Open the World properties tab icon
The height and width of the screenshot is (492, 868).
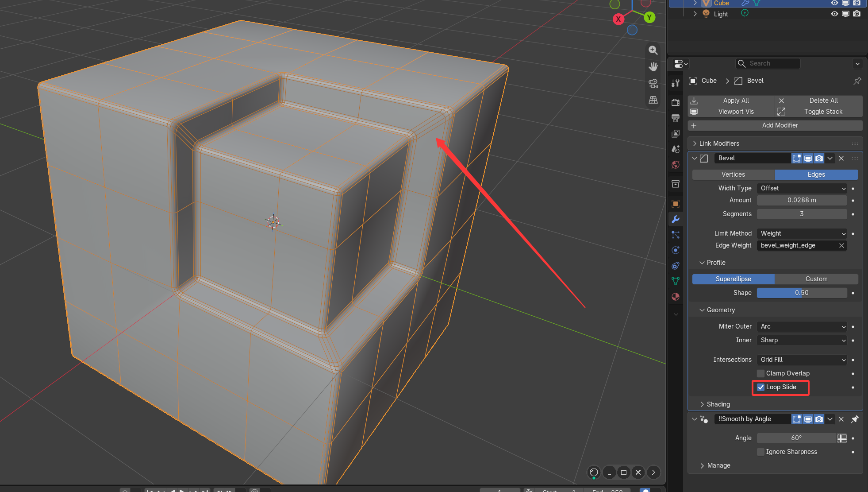pos(676,165)
